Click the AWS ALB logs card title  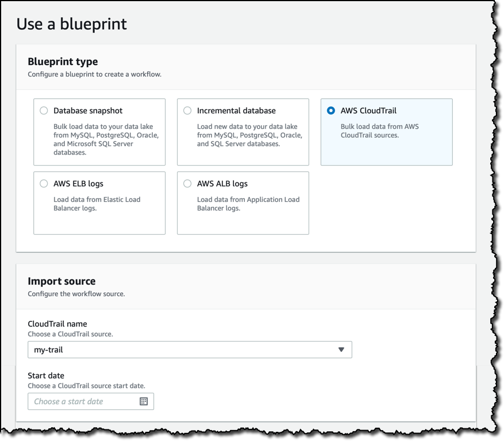click(x=222, y=183)
